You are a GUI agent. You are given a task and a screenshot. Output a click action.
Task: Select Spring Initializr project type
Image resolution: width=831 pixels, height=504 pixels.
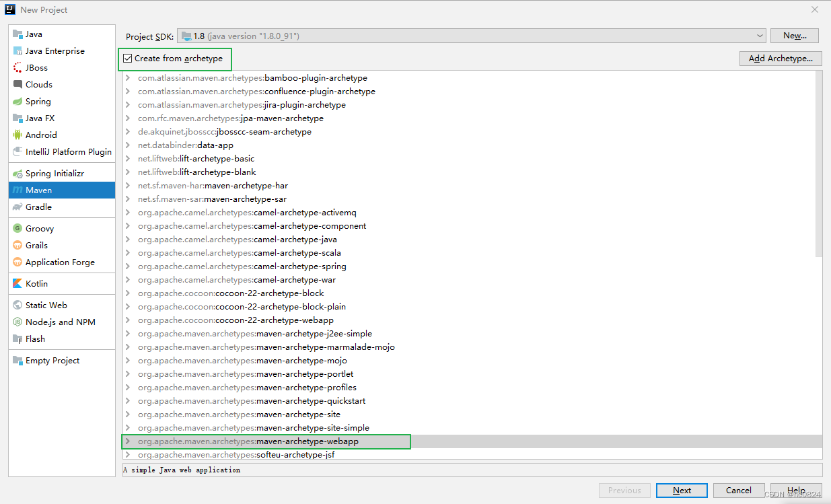[62, 174]
